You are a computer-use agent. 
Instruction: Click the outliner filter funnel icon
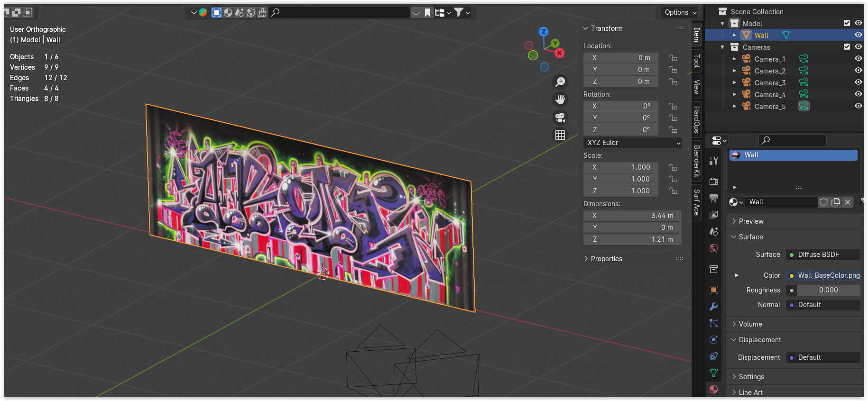click(458, 13)
